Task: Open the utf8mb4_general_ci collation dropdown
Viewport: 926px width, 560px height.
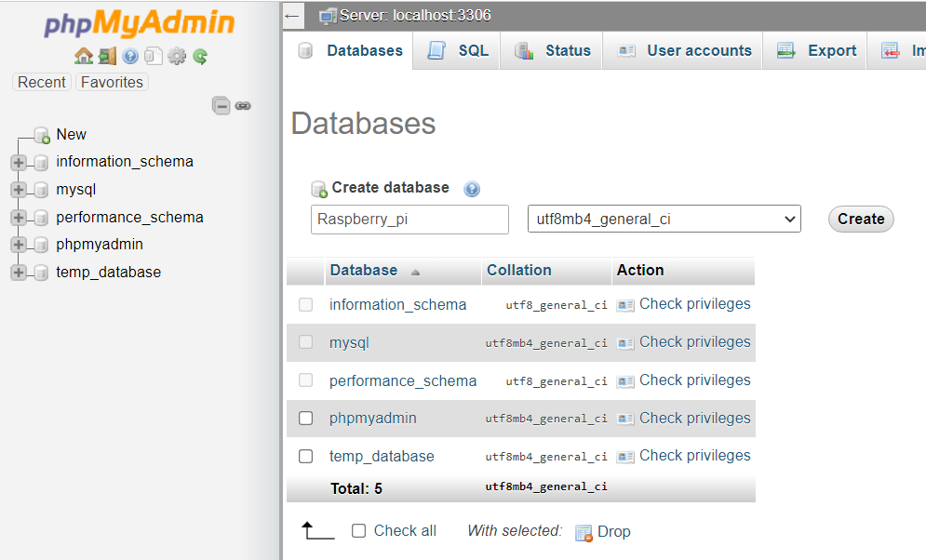Action: 664,219
